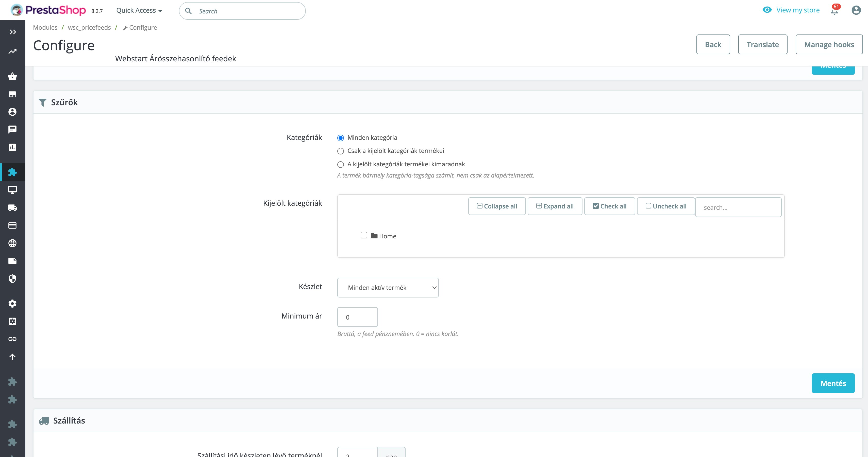Open the Dashboard trending-arrow icon
Image resolution: width=868 pixels, height=457 pixels.
pyautogui.click(x=12, y=51)
